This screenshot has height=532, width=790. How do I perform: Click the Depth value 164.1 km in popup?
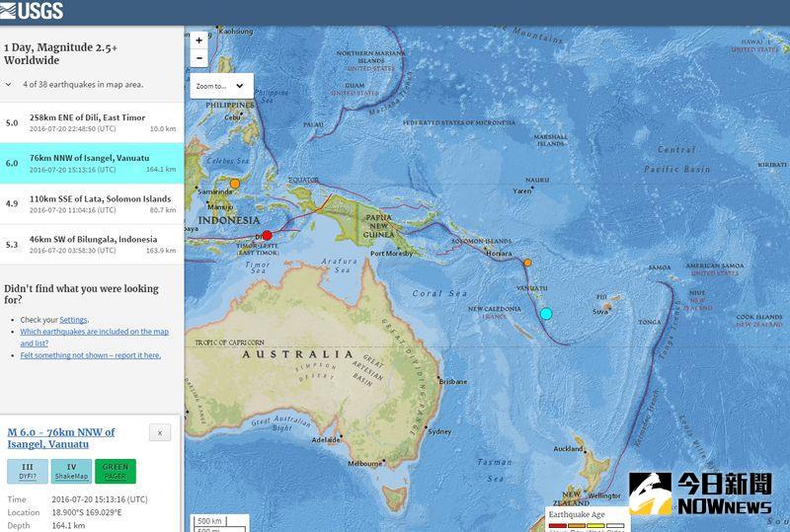click(x=68, y=525)
